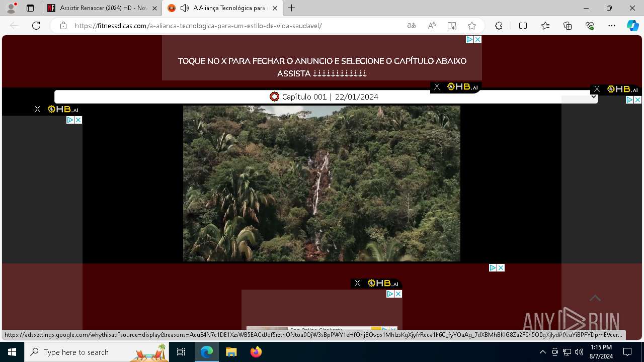Open Browser essentials heart icon
This screenshot has width=644, height=362.
[590, 26]
